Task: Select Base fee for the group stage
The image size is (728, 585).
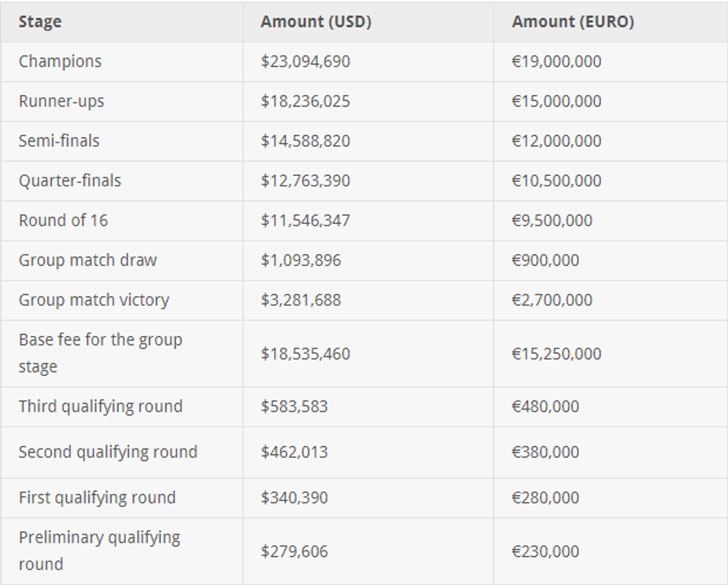Action: (x=100, y=353)
